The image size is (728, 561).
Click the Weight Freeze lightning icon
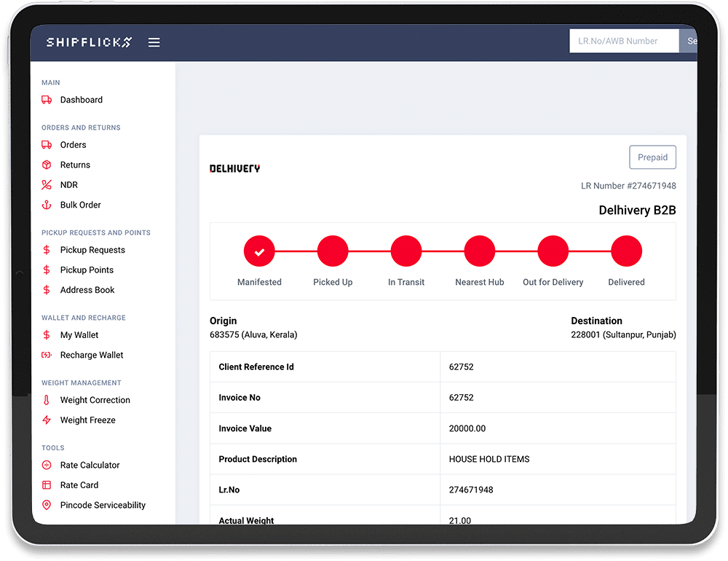point(47,420)
